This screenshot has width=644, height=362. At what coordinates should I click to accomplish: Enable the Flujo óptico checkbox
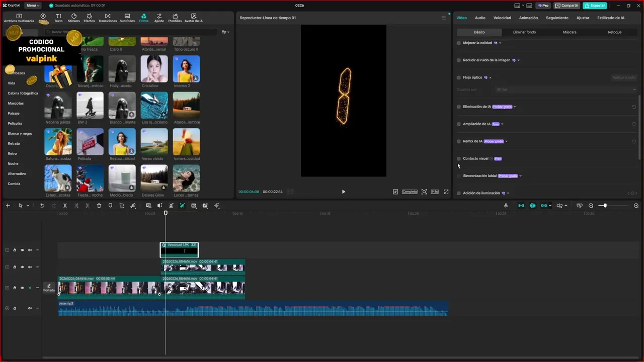tap(458, 77)
